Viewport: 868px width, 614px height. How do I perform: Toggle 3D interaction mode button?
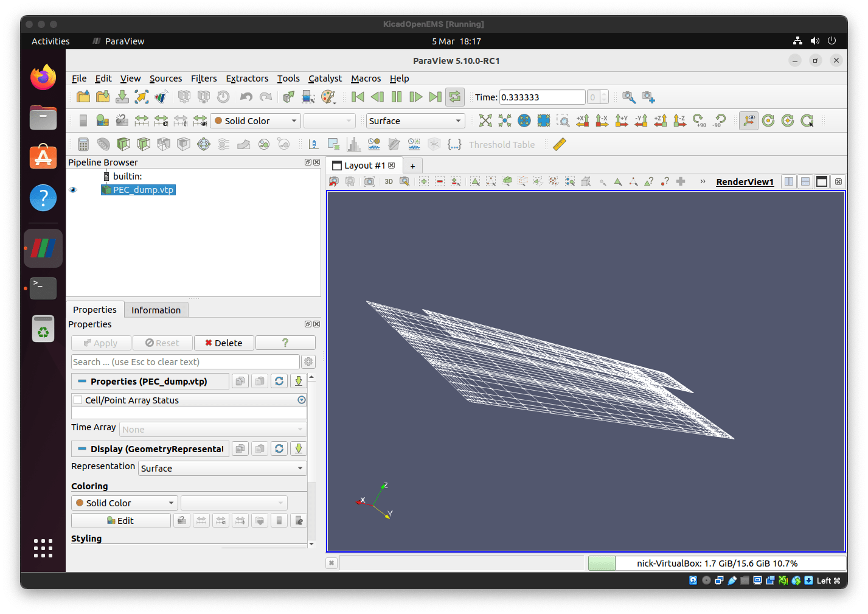coord(389,181)
